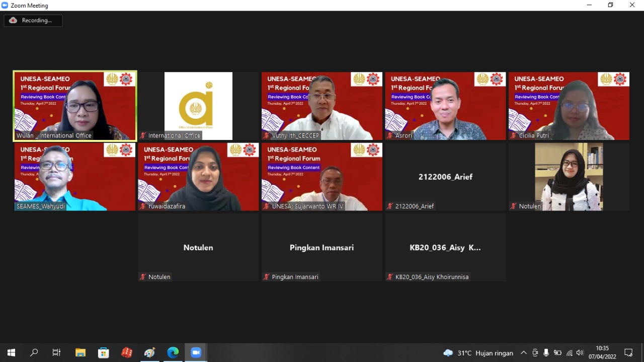
Task: Click the 'Recording...' status text
Action: click(x=37, y=21)
